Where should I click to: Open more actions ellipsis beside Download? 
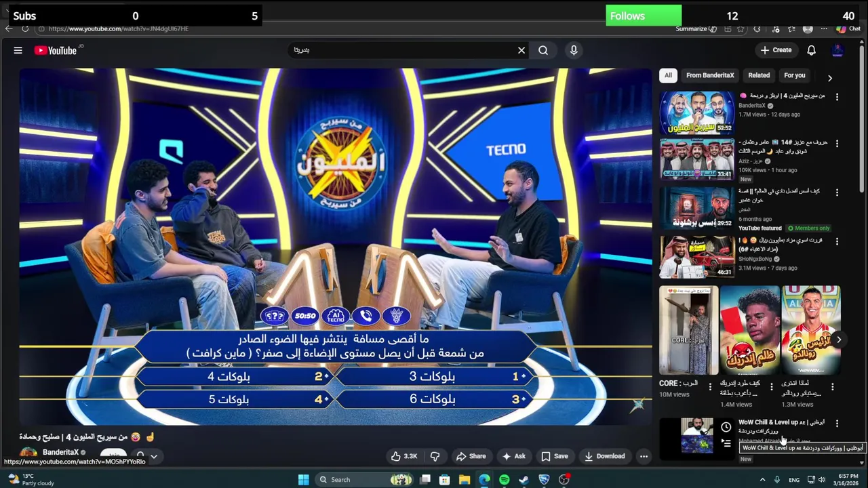pyautogui.click(x=644, y=456)
